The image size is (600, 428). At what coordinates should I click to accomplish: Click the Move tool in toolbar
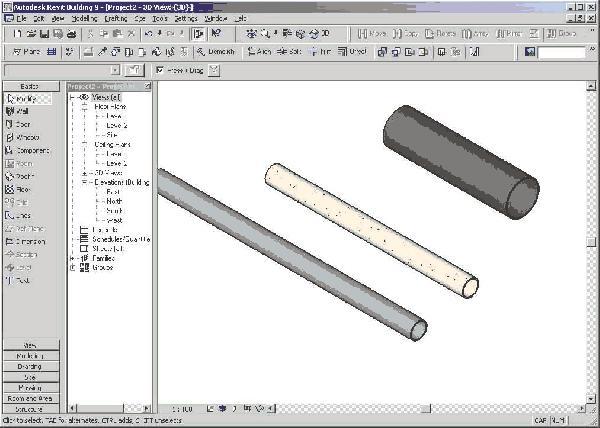(x=372, y=34)
